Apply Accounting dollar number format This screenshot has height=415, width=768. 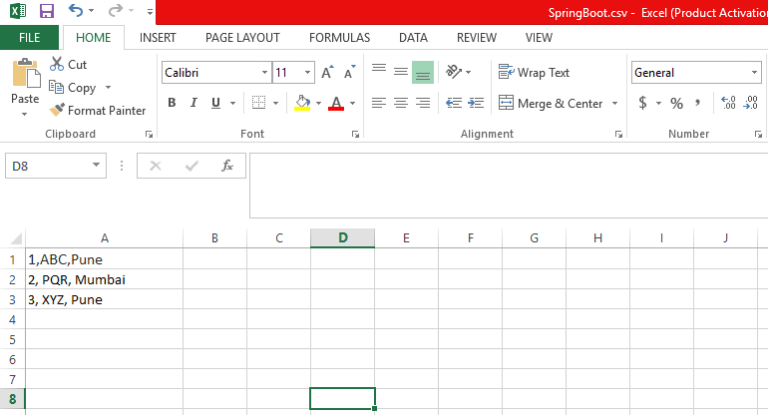click(x=643, y=103)
